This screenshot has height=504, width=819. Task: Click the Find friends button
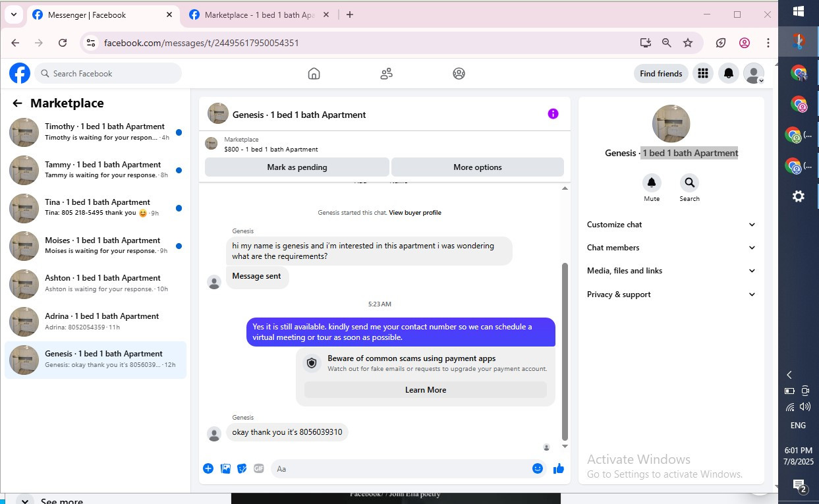[x=661, y=74]
